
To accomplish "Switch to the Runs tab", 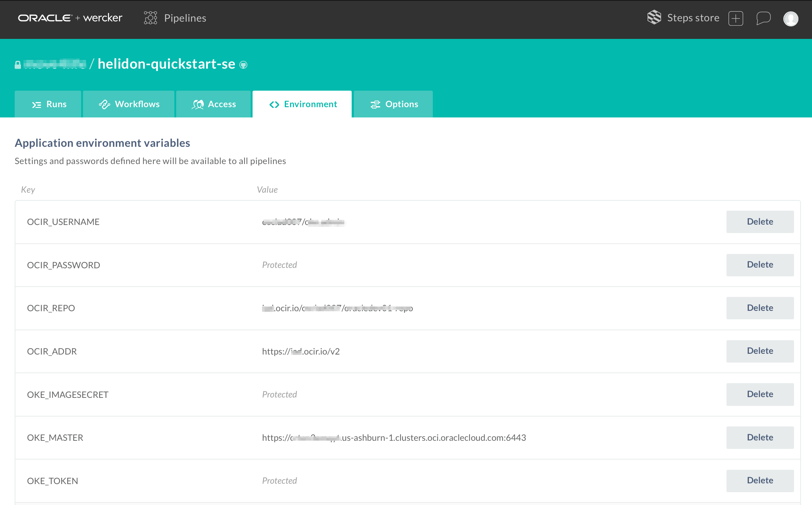I will (x=48, y=104).
